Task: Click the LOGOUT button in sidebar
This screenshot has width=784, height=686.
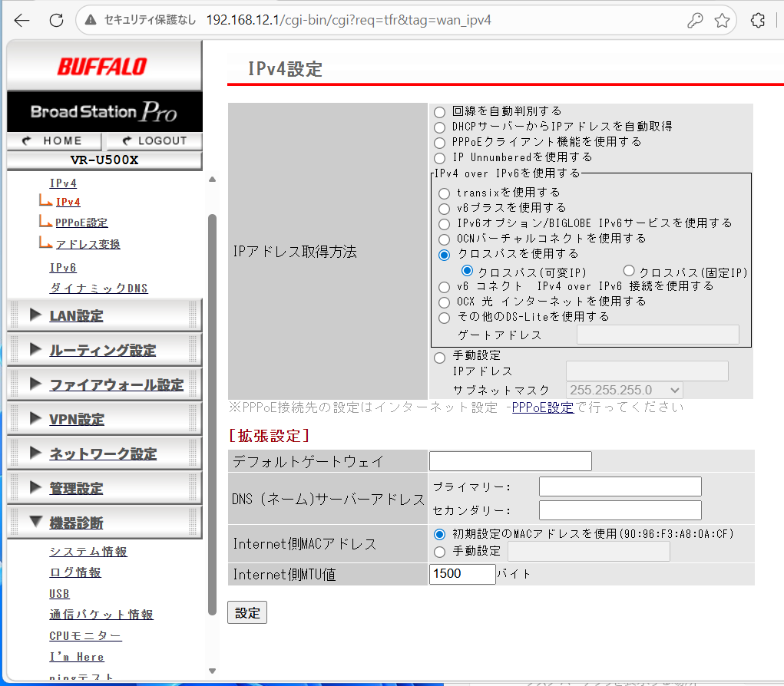Action: click(154, 140)
